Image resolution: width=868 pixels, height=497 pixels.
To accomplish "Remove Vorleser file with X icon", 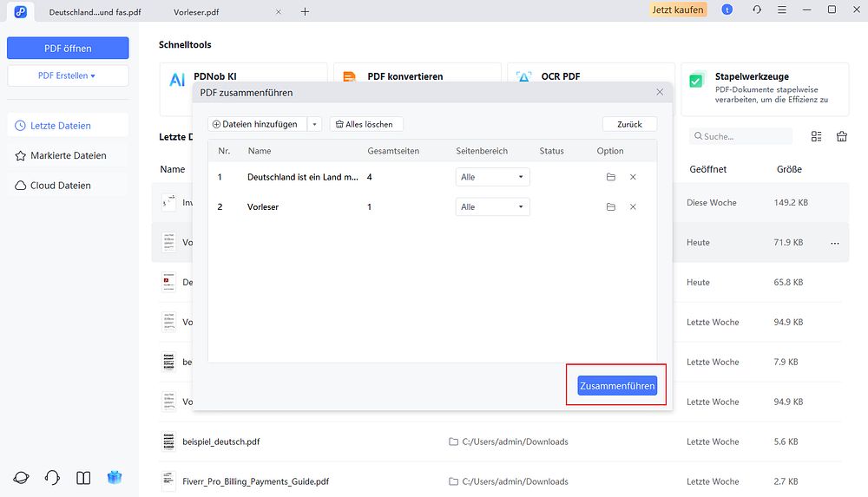I will point(633,207).
